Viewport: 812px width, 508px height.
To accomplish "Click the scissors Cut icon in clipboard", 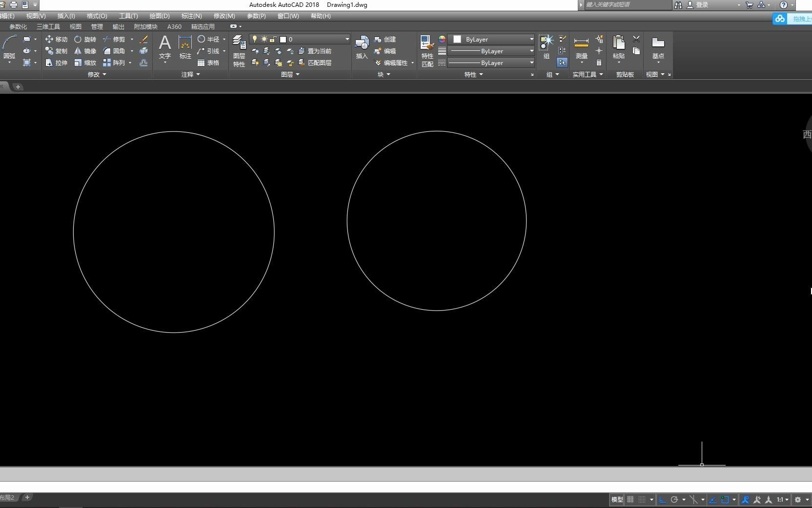I will click(x=636, y=39).
